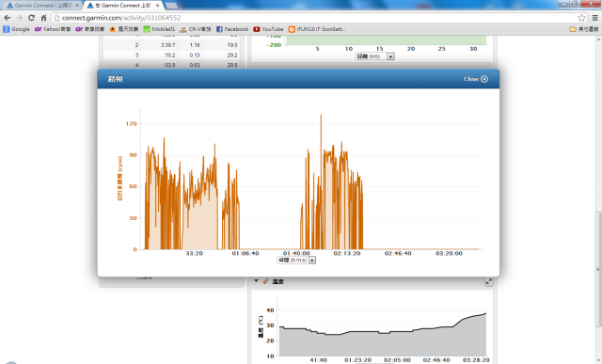The image size is (602, 364).
Task: Click the 02:13:20 time label on cadence chart
Action: [x=347, y=253]
